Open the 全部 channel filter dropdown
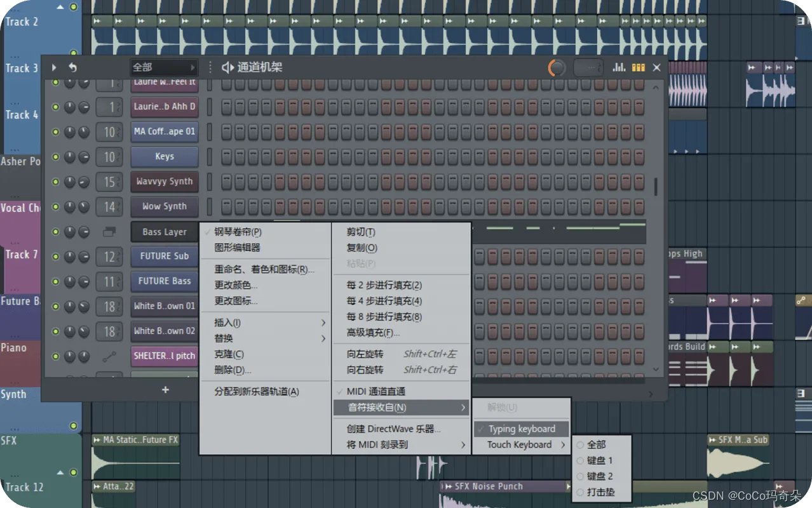The image size is (812, 508). click(164, 67)
